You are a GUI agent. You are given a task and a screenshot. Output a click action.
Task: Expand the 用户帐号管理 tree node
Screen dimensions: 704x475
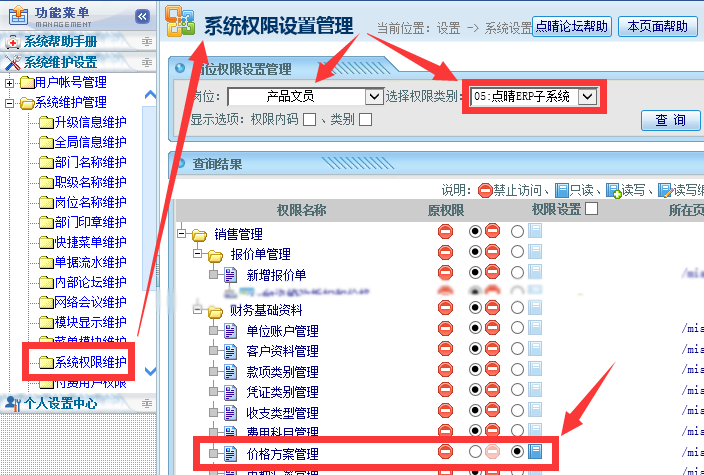tap(11, 82)
